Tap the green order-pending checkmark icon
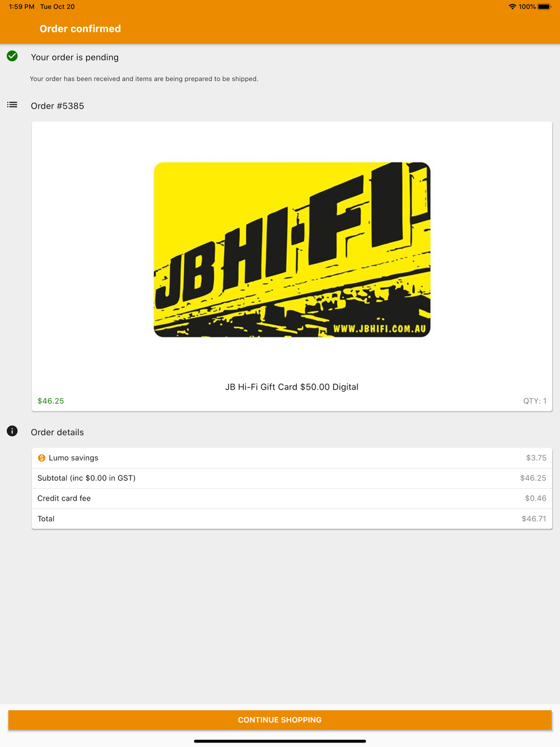 12,56
